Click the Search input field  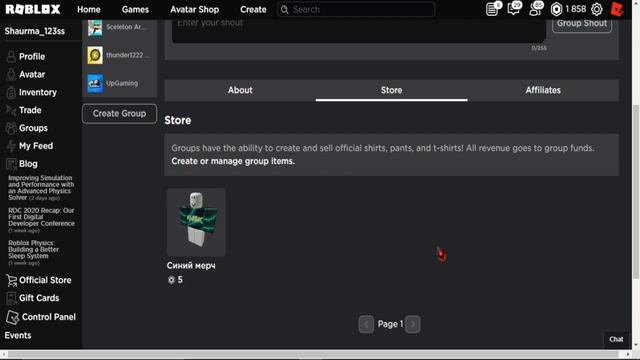tap(356, 9)
